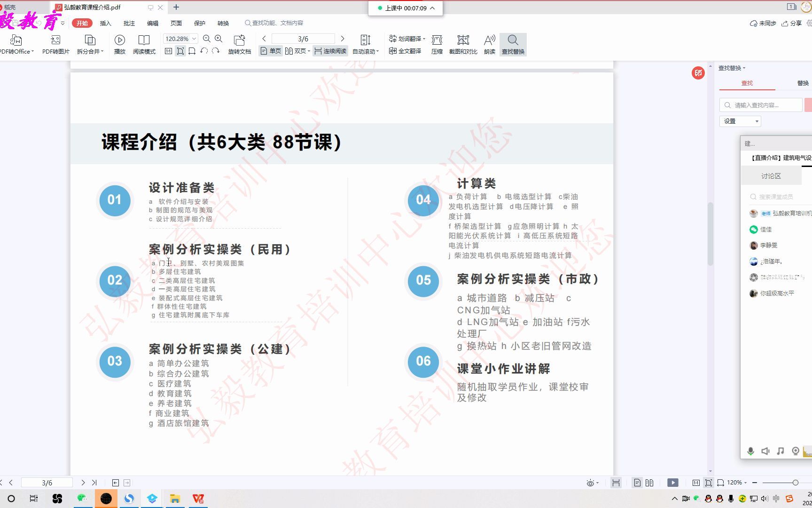The image size is (812, 508).
Task: Click the PDF转图片 tool
Action: tap(55, 45)
